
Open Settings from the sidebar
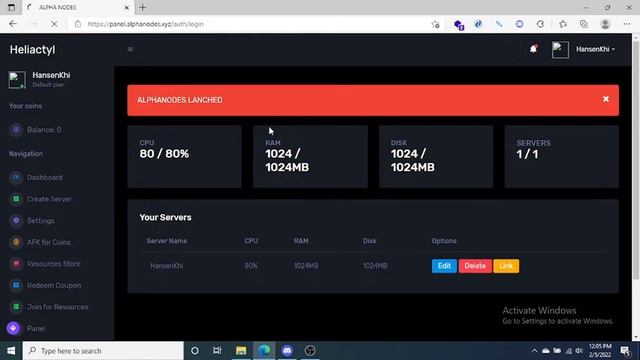(x=40, y=221)
